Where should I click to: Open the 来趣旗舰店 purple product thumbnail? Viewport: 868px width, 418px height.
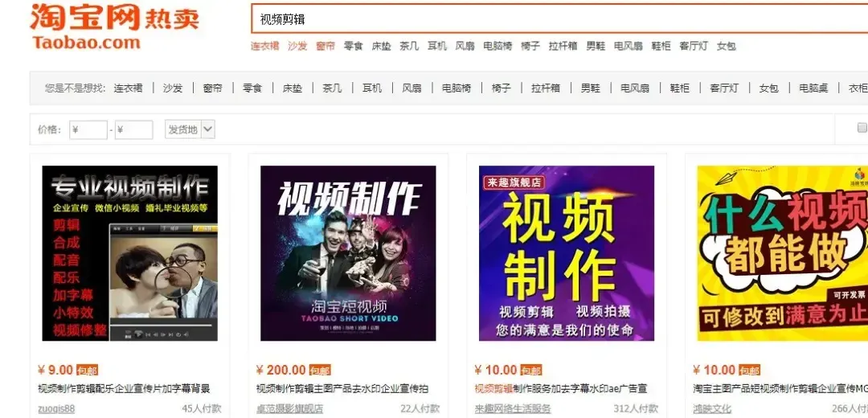click(567, 253)
